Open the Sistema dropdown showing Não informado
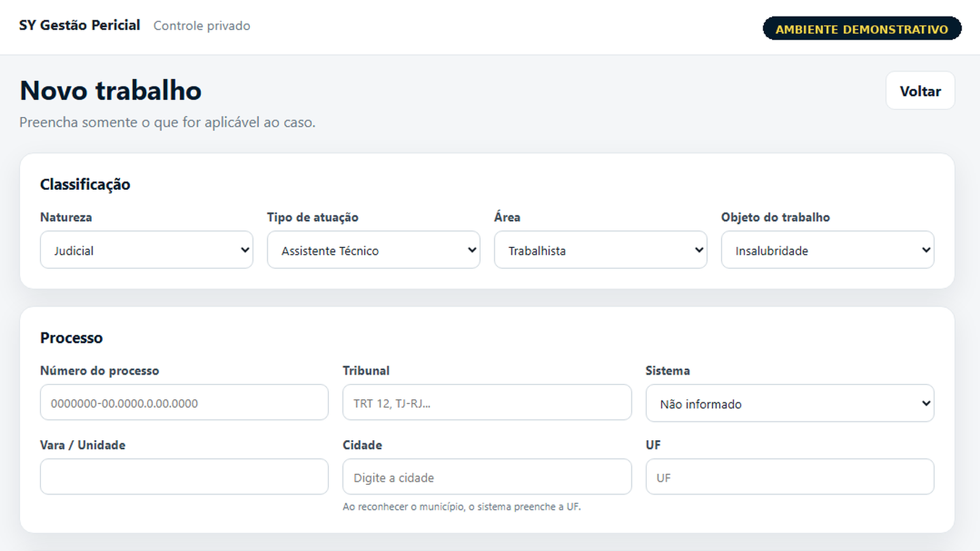This screenshot has height=551, width=980. (x=790, y=403)
